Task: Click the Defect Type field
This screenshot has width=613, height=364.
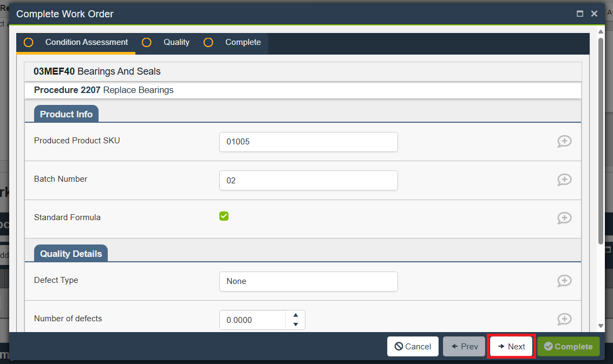Action: click(308, 281)
